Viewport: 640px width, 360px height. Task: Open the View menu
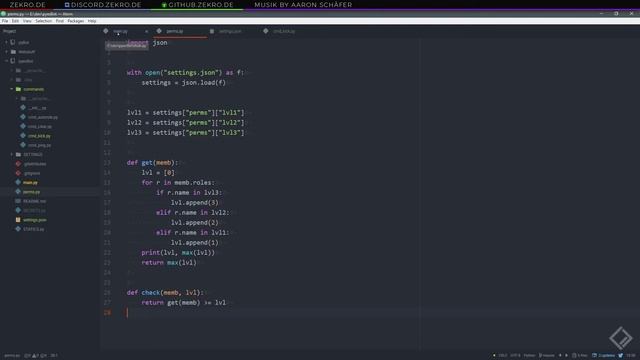point(27,21)
